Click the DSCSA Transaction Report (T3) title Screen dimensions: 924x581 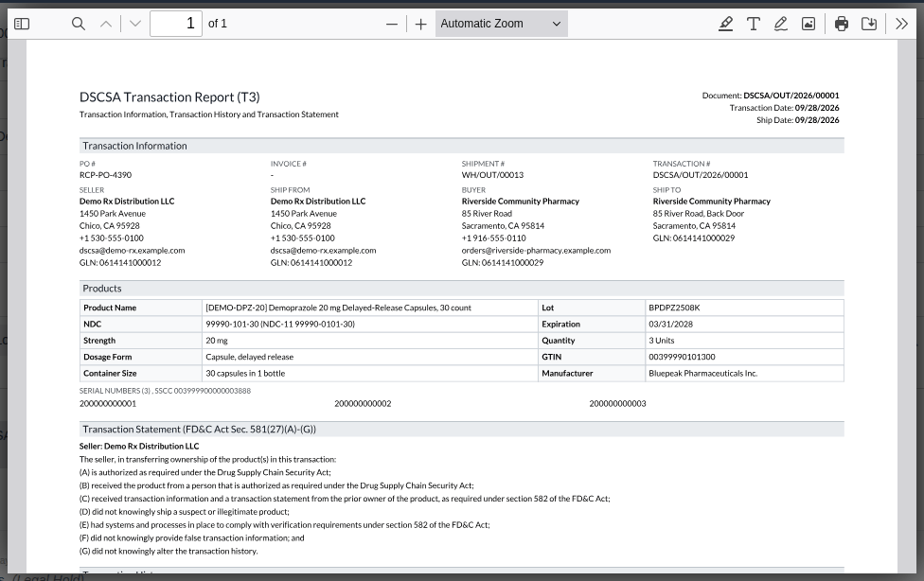coord(169,97)
